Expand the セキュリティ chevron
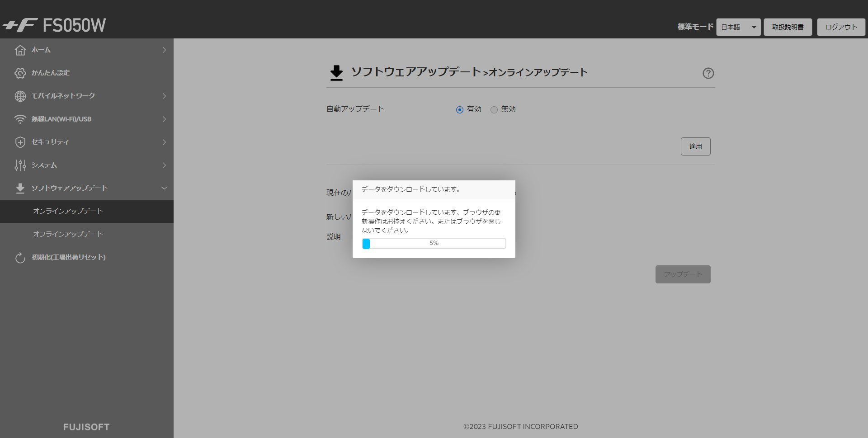Screen dimensions: 868x438 pyautogui.click(x=164, y=142)
